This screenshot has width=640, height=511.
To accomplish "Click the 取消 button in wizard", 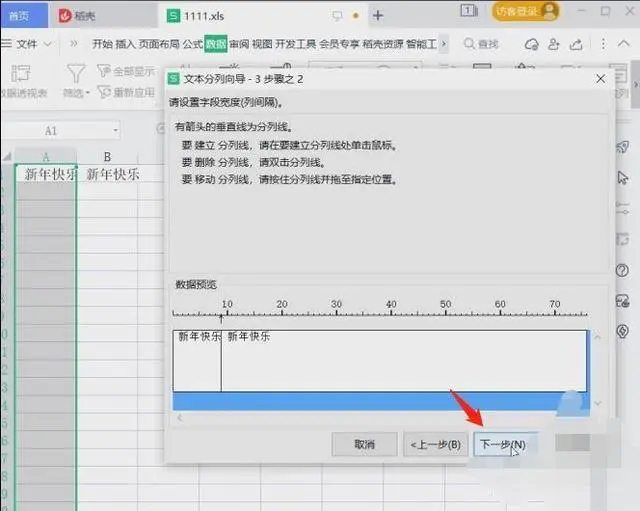I will click(x=364, y=444).
